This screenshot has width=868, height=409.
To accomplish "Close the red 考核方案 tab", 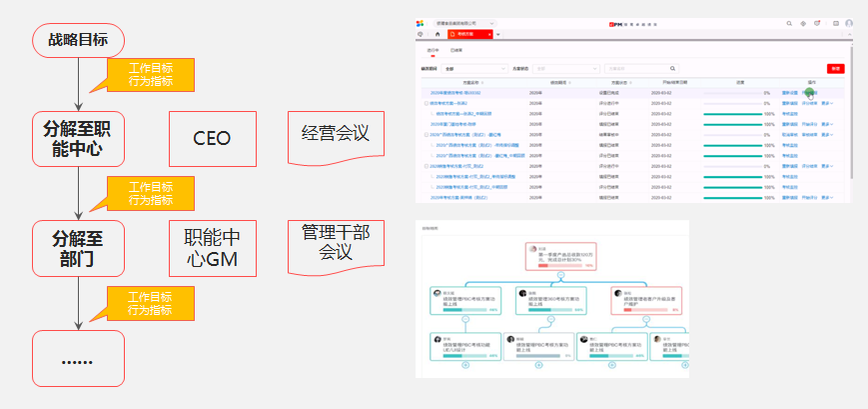I will pyautogui.click(x=489, y=34).
